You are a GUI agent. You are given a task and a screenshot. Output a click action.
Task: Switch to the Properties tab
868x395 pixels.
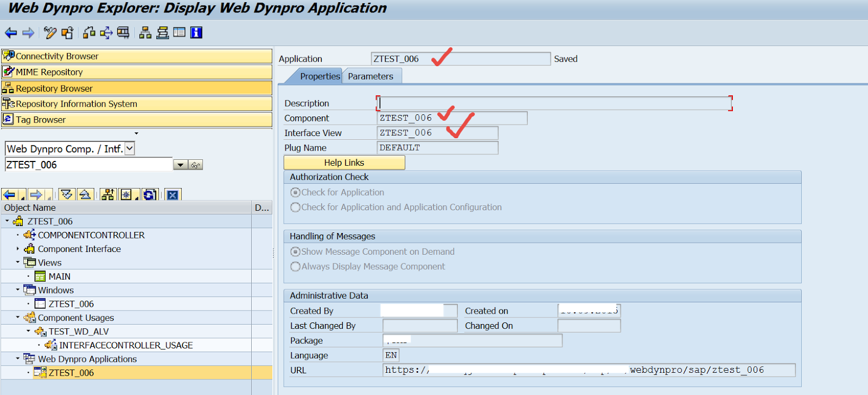pyautogui.click(x=320, y=76)
